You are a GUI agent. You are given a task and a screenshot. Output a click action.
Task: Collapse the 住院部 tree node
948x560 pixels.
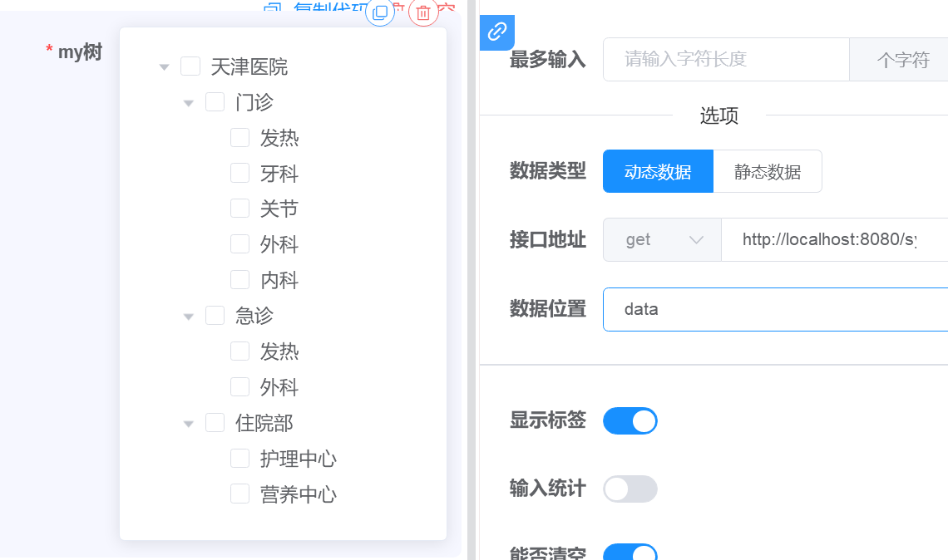(x=189, y=424)
